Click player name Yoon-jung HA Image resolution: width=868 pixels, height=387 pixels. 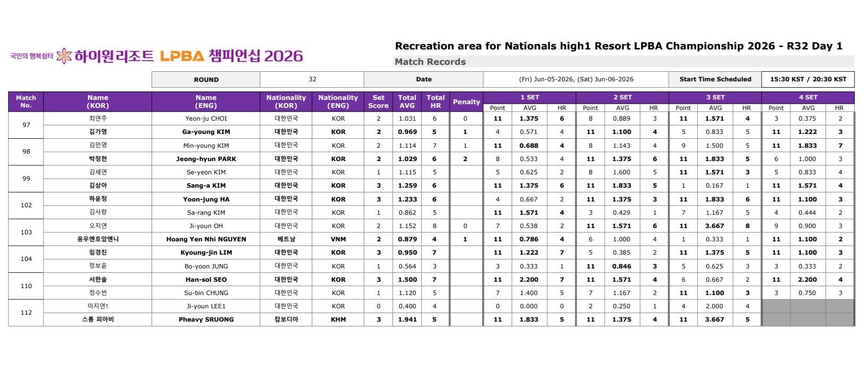[206, 199]
